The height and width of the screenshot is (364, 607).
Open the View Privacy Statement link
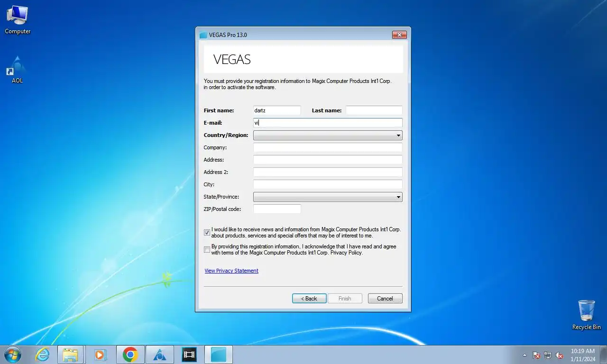click(231, 271)
